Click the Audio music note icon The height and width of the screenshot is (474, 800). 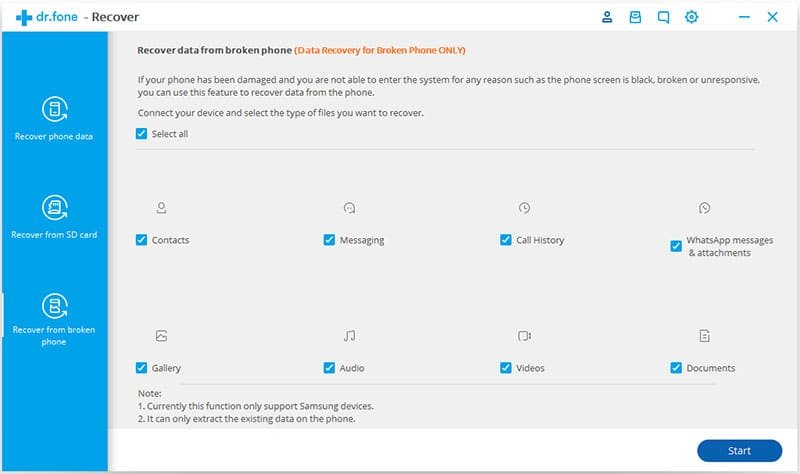tap(349, 336)
